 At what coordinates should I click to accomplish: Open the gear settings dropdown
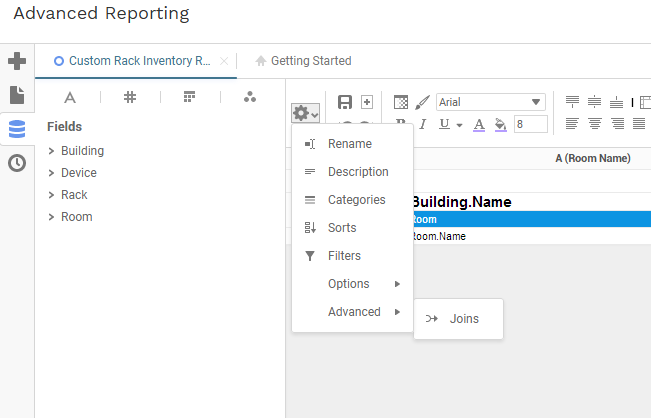pos(306,113)
